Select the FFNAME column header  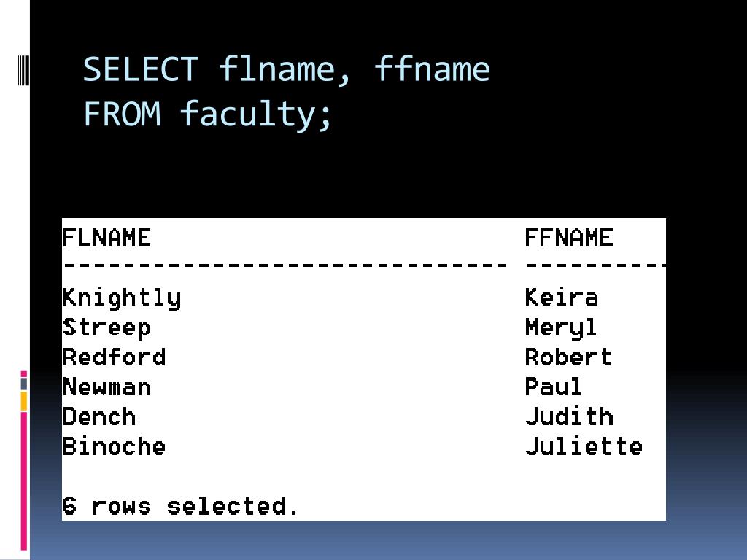pyautogui.click(x=569, y=238)
